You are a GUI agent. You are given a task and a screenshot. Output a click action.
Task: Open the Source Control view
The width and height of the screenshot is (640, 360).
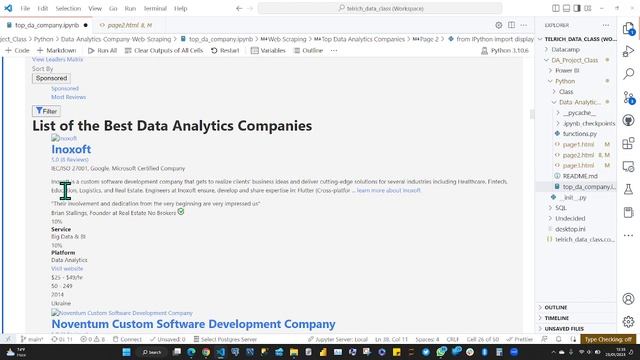[x=629, y=98]
